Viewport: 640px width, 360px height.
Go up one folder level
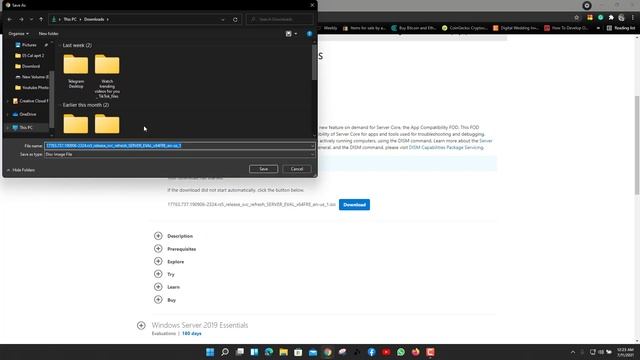coord(41,19)
